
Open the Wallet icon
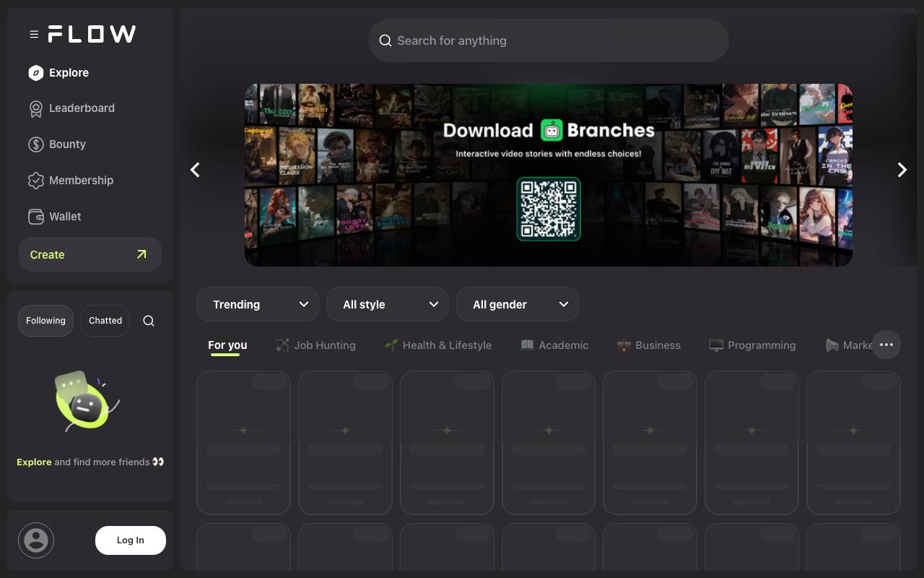point(35,217)
